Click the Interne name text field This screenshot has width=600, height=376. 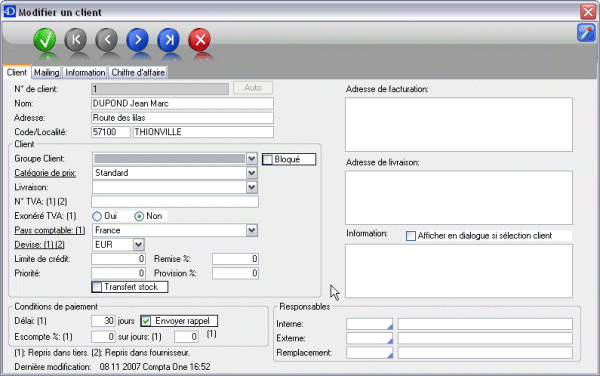point(485,324)
